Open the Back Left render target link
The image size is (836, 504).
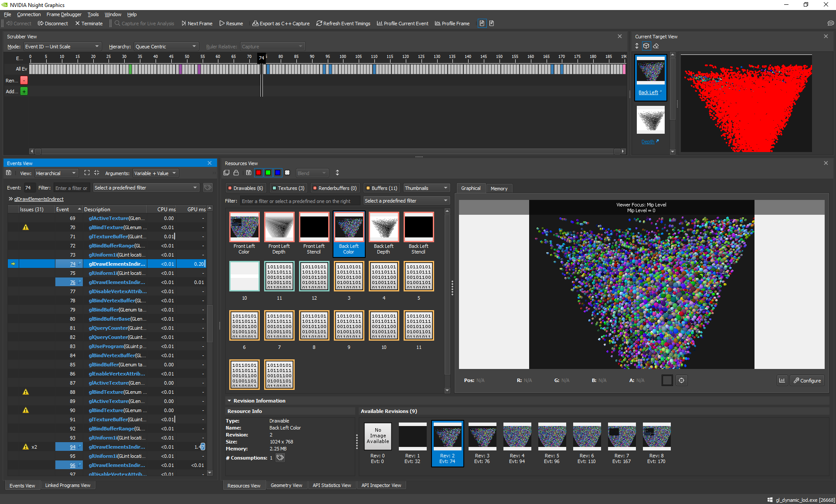[x=649, y=92]
